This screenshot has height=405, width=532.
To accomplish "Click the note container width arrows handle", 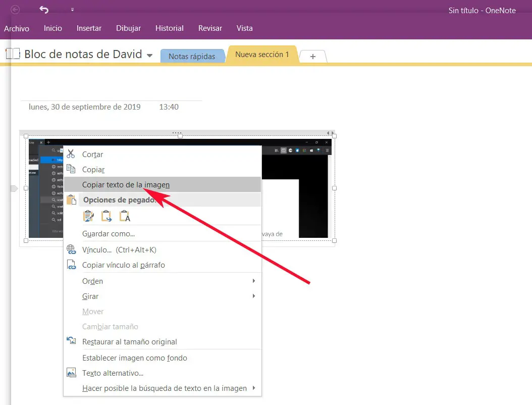I will pos(331,133).
